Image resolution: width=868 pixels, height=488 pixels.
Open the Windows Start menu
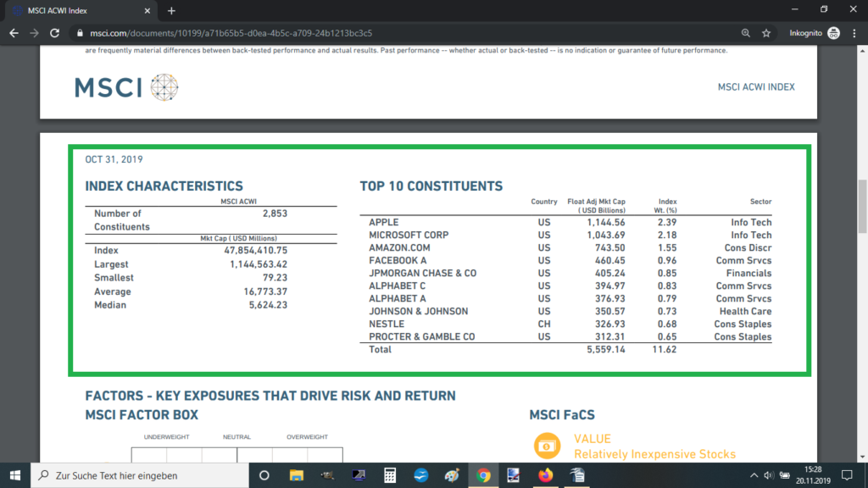coord(15,475)
